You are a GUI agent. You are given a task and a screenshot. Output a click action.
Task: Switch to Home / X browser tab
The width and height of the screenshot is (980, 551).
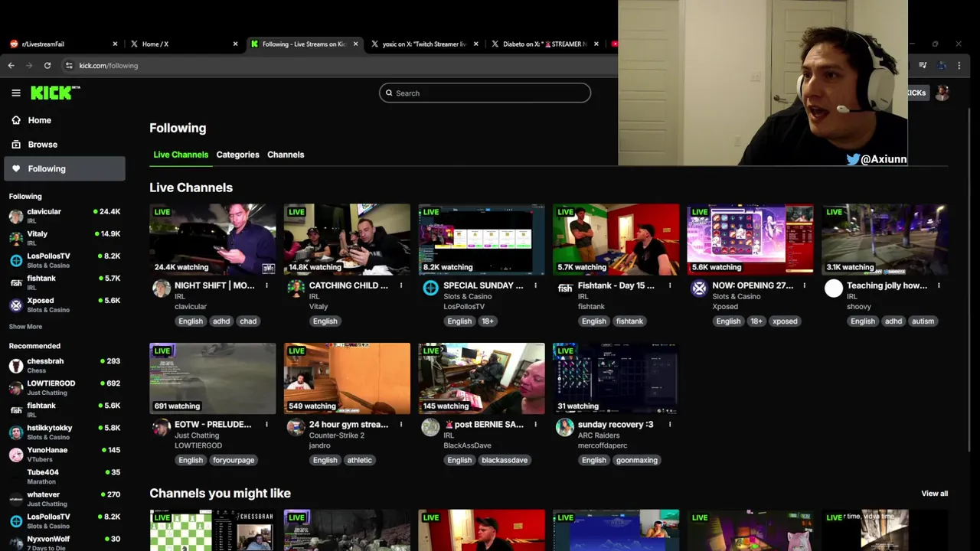tap(185, 44)
